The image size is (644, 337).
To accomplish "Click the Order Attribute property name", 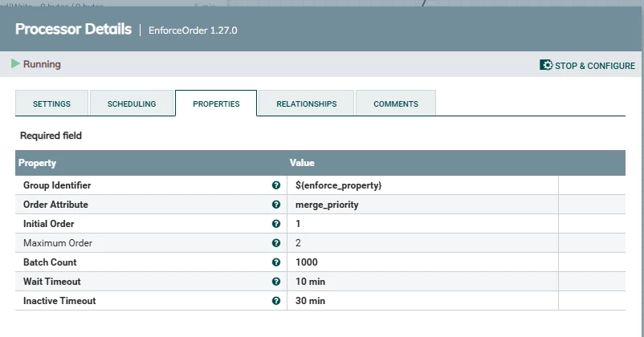I will click(x=55, y=205).
